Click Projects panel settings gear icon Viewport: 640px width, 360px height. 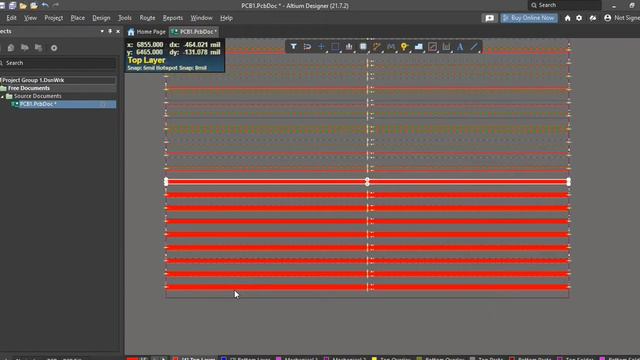click(54, 48)
